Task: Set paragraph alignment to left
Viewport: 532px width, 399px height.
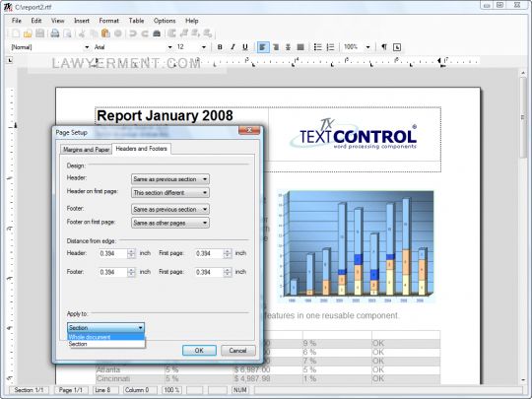Action: [x=263, y=47]
